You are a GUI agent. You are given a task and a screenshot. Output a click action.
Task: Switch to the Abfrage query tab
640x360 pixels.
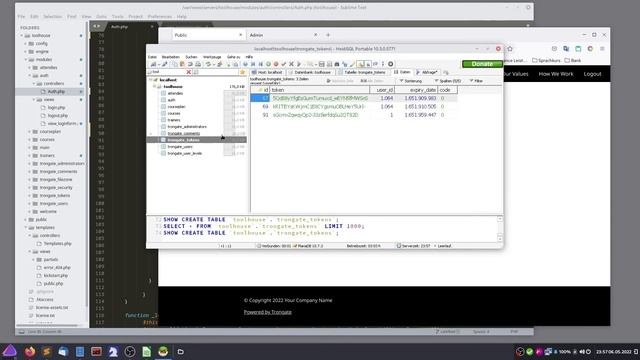pos(427,72)
